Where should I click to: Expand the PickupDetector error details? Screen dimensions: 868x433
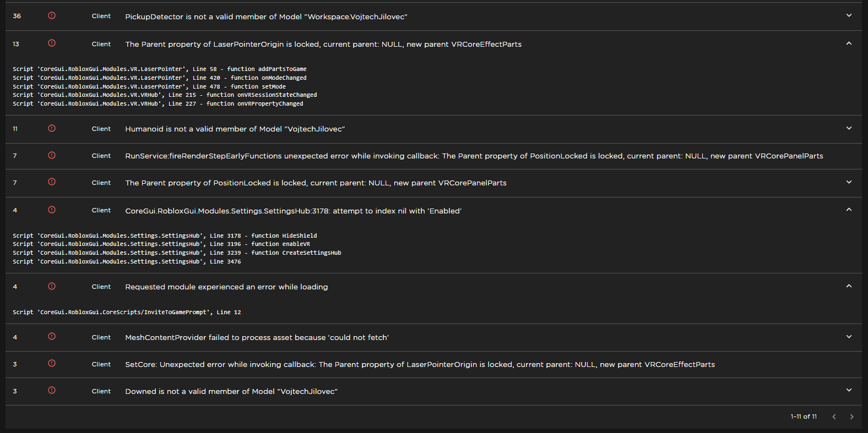849,17
